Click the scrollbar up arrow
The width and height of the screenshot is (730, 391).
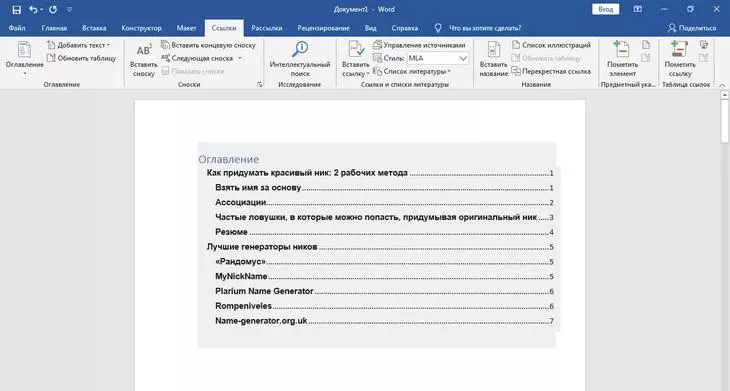(724, 94)
